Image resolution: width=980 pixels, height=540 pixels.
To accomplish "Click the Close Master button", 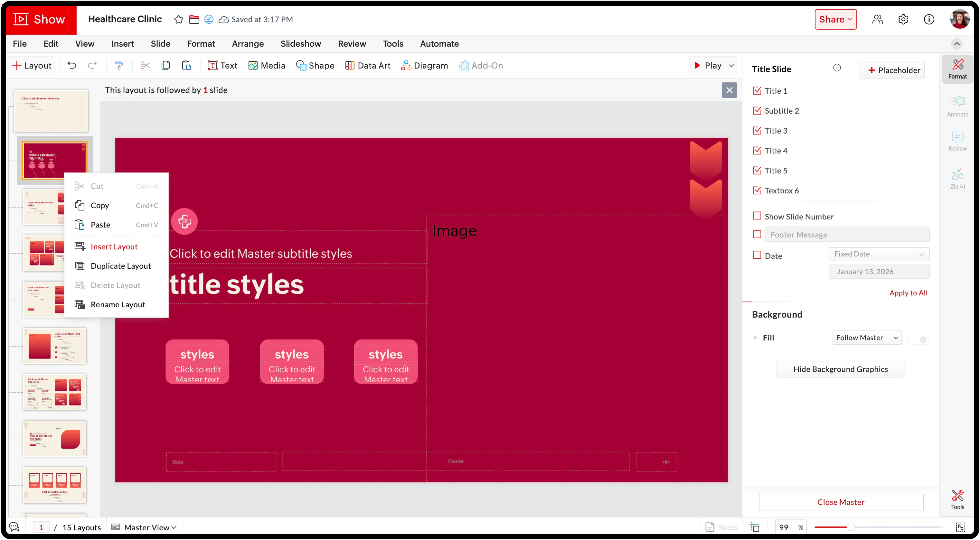I will pos(841,502).
